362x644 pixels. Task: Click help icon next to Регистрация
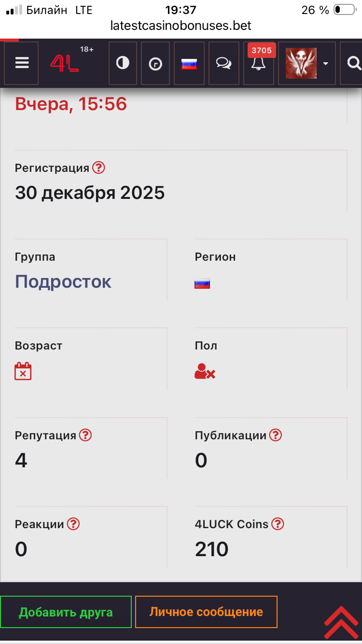coord(98,168)
